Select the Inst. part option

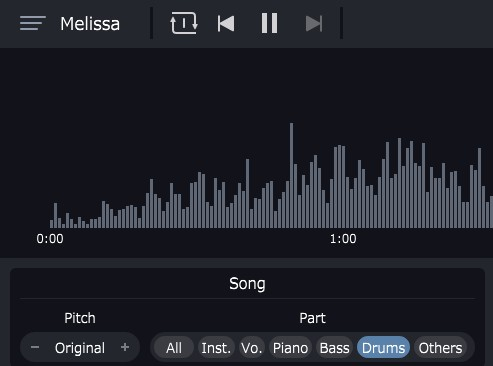click(216, 348)
